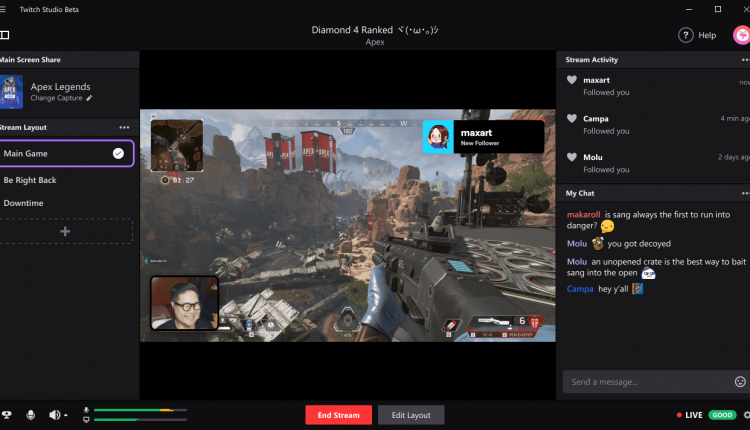Click the Apex category under title
This screenshot has height=430, width=750.
(375, 42)
